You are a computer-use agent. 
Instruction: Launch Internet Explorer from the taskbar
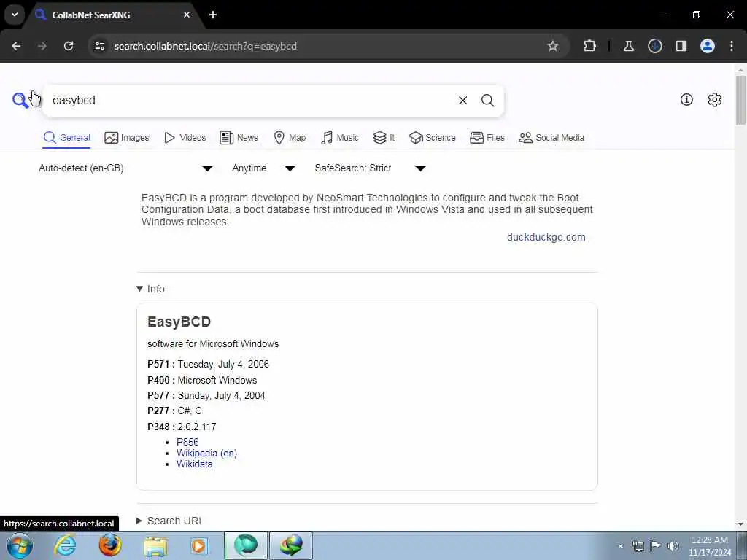click(x=65, y=545)
